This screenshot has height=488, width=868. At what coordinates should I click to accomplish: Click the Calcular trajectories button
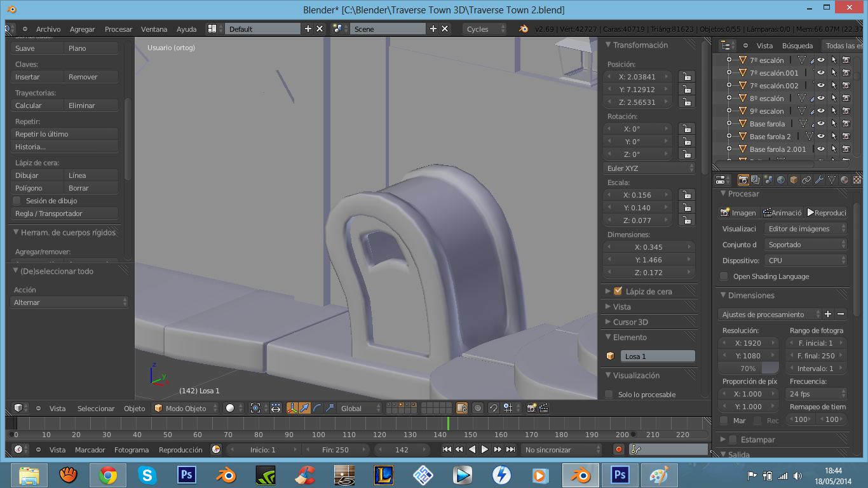[x=37, y=105]
